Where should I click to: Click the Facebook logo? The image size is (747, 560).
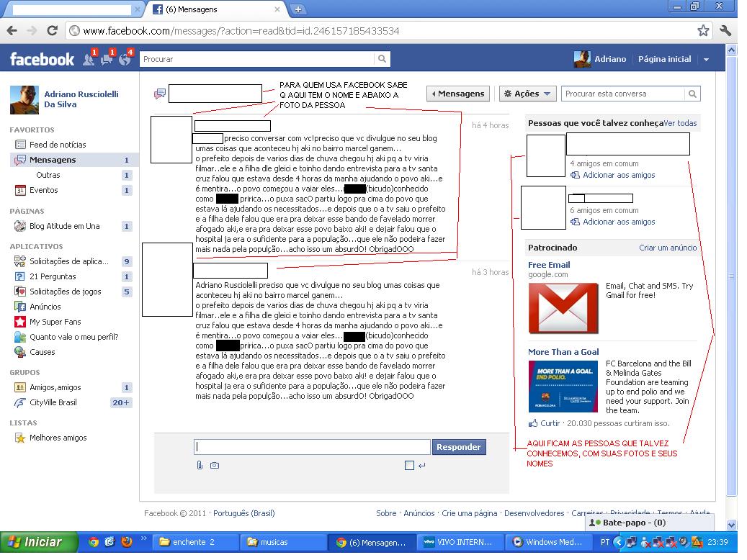42,60
